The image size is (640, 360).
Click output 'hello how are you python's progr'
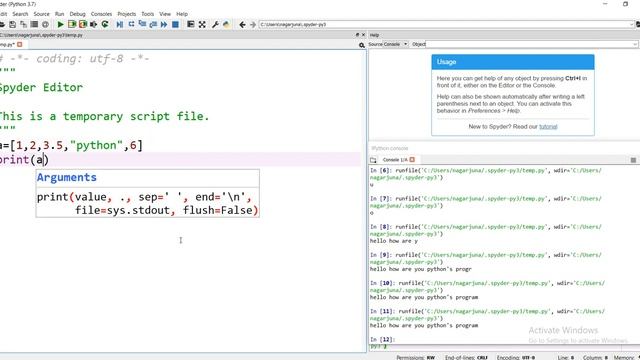(x=421, y=269)
